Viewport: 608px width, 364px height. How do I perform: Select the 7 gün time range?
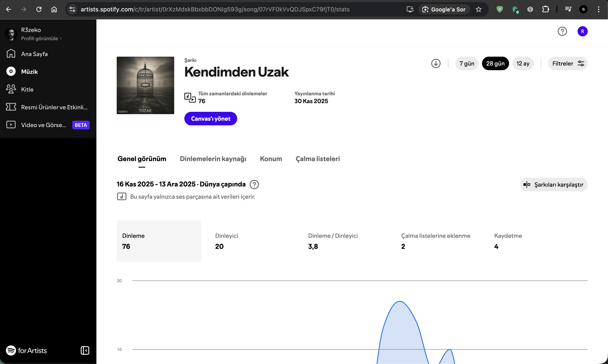[467, 63]
